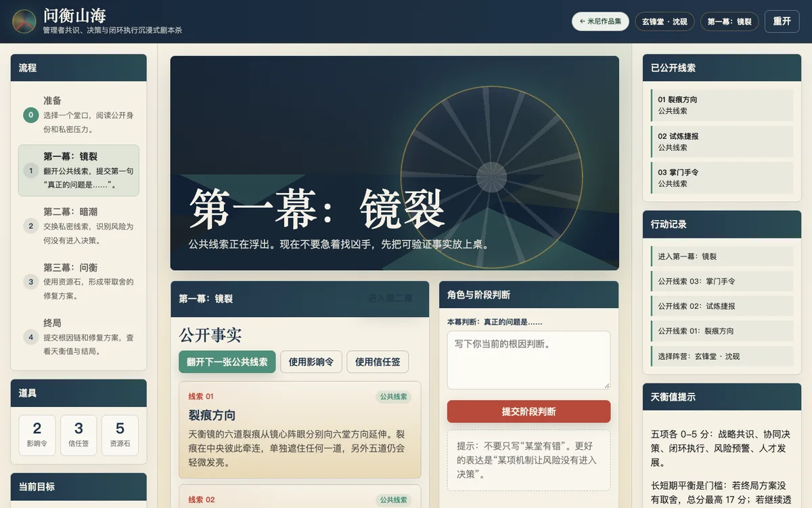
Task: Click the 资源石 item card showing 5
Action: click(x=120, y=435)
